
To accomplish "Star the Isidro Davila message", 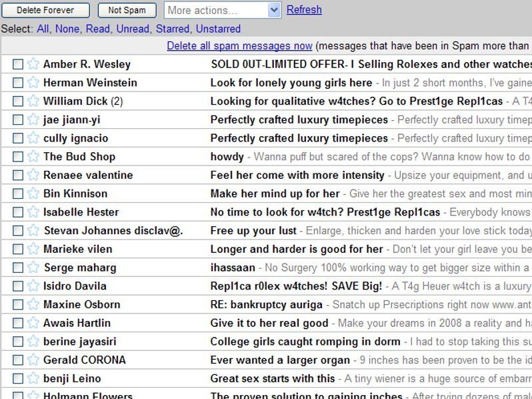I will coord(33,286).
